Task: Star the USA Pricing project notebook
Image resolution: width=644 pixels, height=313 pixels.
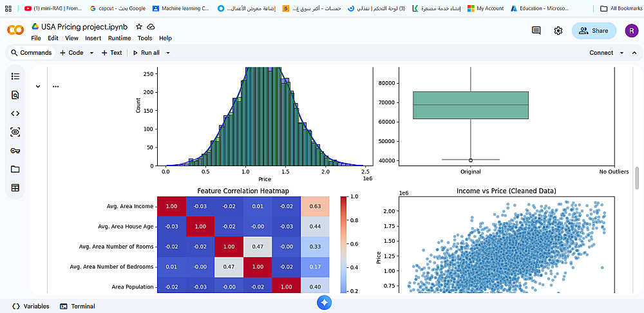Action: pyautogui.click(x=139, y=26)
